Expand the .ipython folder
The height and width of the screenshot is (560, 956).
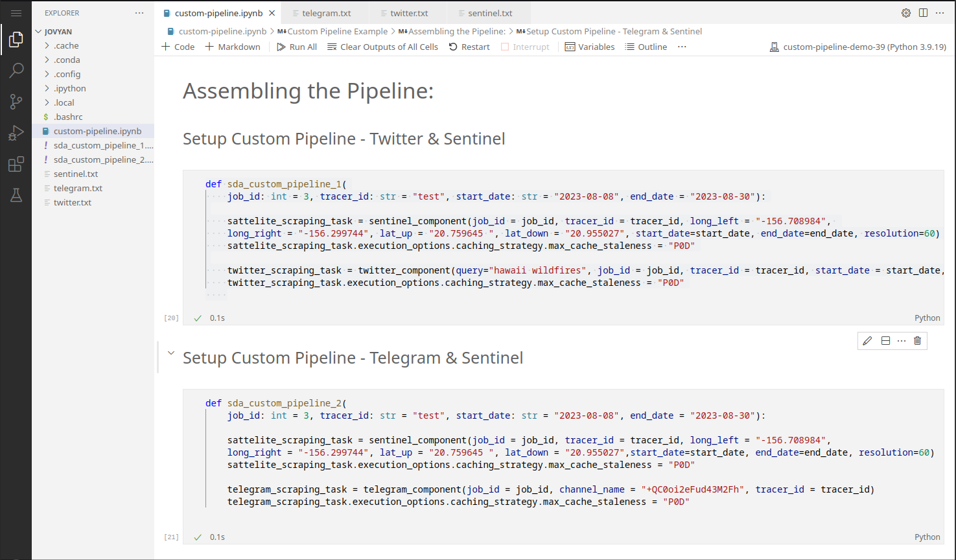(93, 88)
